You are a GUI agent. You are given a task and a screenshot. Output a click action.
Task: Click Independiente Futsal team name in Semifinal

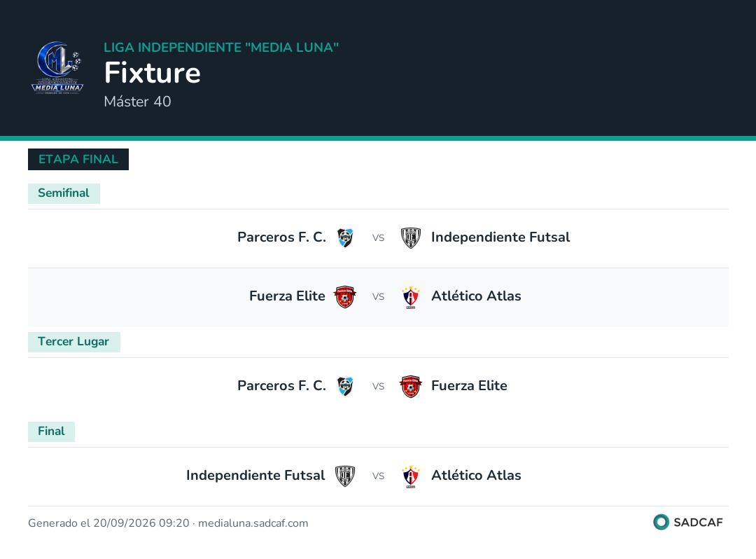pos(500,237)
